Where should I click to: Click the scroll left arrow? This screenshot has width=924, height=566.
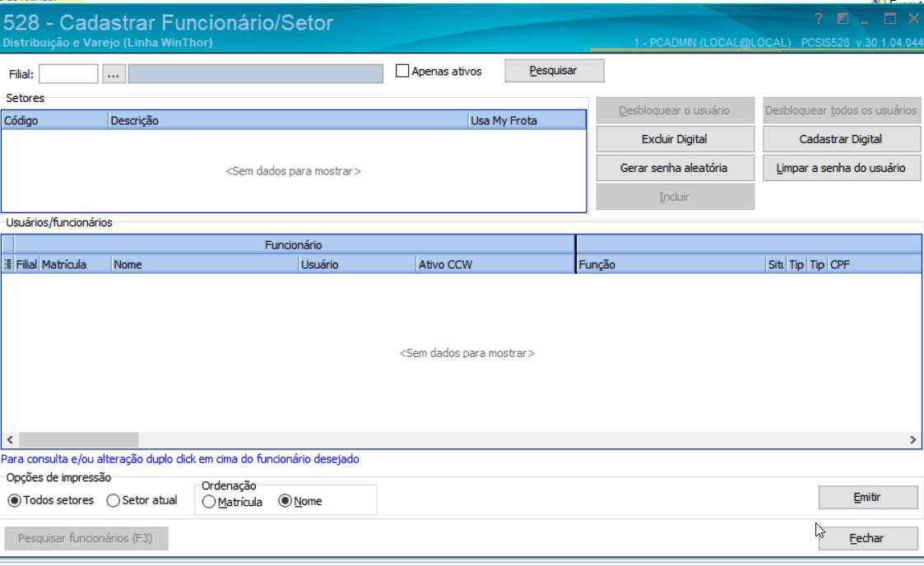(10, 440)
